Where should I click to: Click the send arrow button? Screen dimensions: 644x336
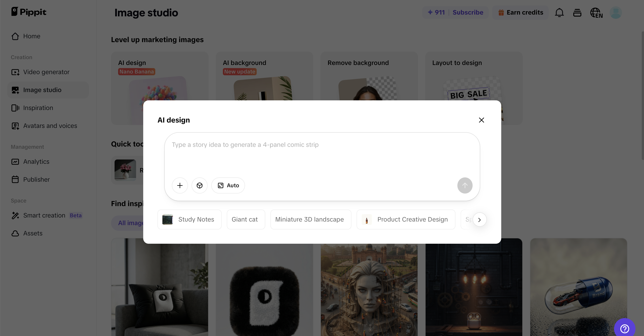point(465,185)
